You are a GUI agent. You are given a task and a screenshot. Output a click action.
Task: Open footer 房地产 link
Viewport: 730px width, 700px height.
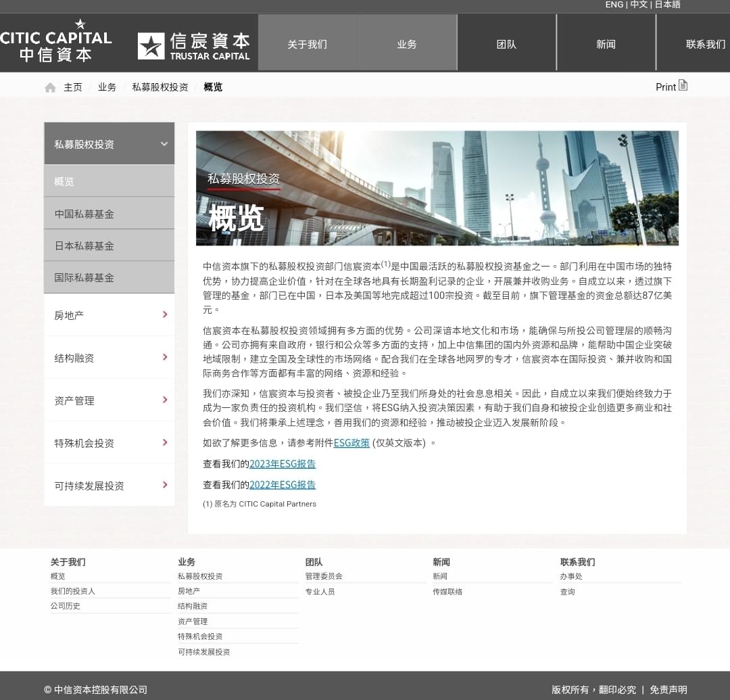(x=189, y=591)
